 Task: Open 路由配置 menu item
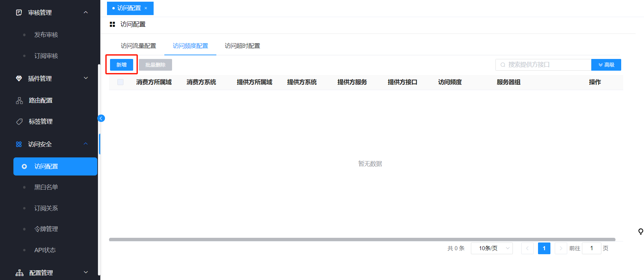[x=41, y=100]
